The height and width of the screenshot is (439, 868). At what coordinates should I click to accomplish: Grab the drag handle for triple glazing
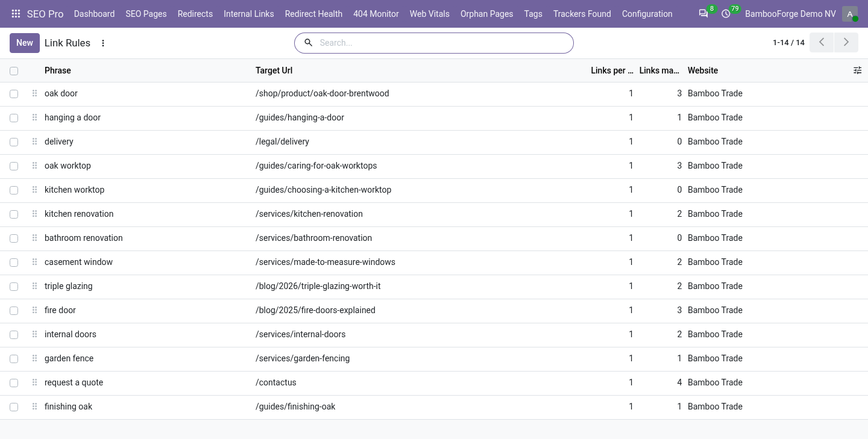(34, 286)
